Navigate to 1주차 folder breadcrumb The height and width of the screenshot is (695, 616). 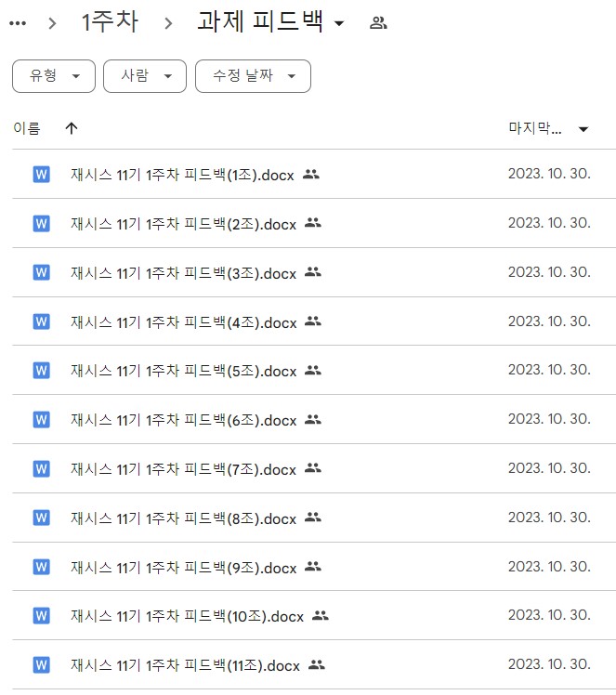click(110, 22)
